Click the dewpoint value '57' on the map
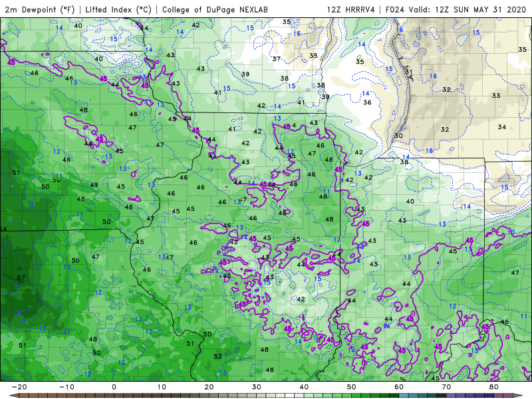This screenshot has height=399, width=532. pos(21,277)
